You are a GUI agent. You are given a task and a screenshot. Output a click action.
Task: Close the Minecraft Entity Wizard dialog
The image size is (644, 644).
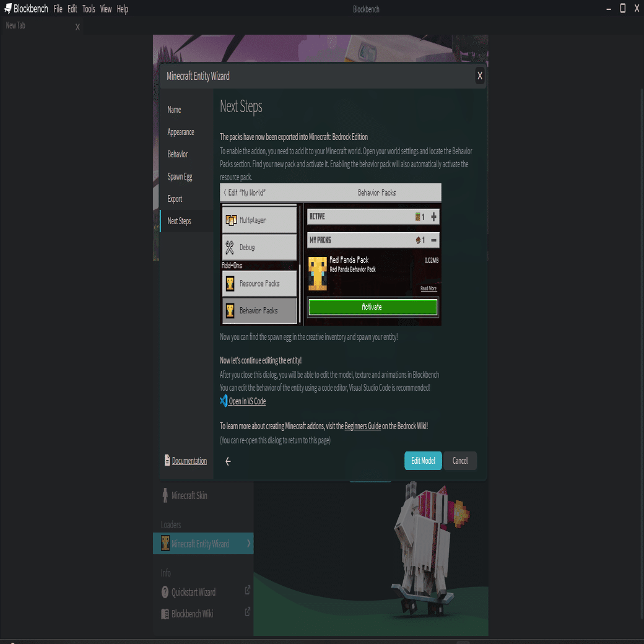pos(480,76)
